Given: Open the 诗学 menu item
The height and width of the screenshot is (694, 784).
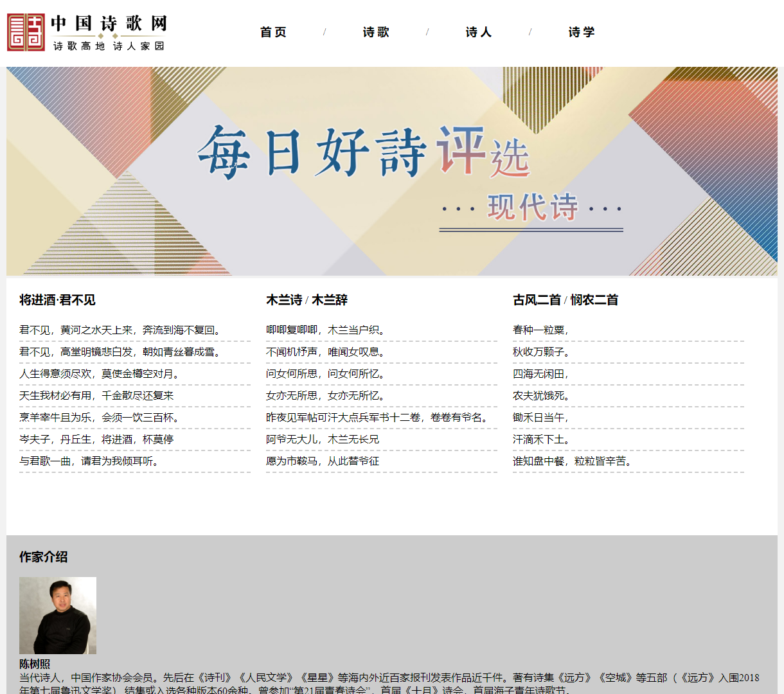Looking at the screenshot, I should click(x=581, y=31).
